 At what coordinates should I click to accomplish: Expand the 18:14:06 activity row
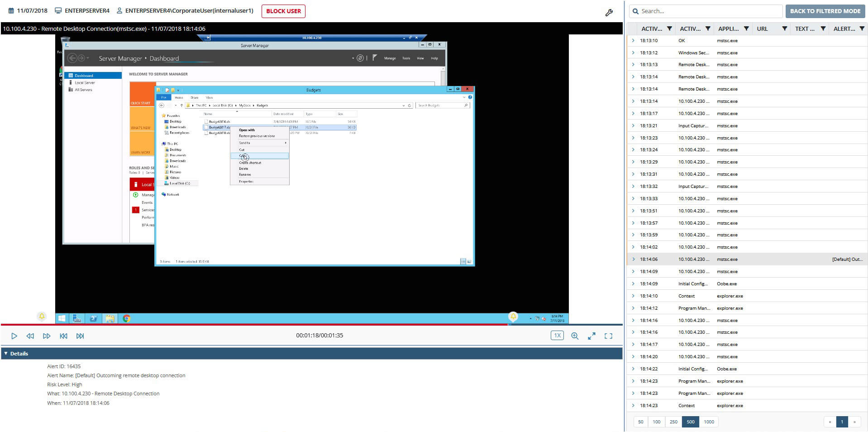(x=633, y=259)
